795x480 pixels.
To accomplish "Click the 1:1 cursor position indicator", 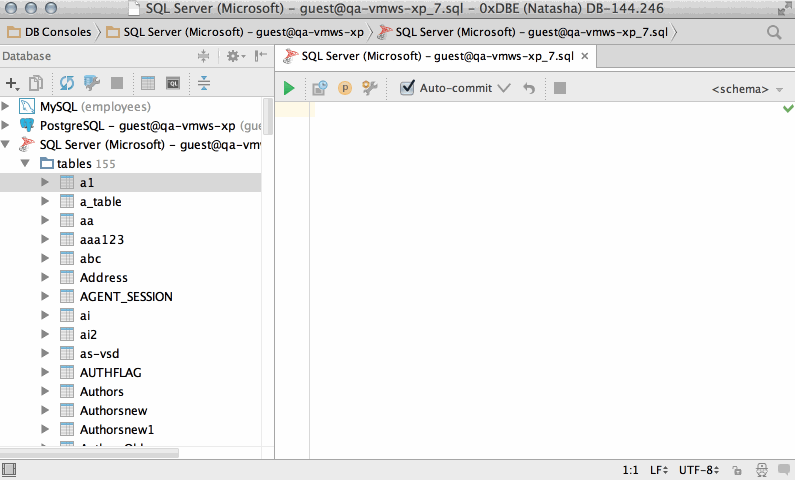I will point(630,470).
